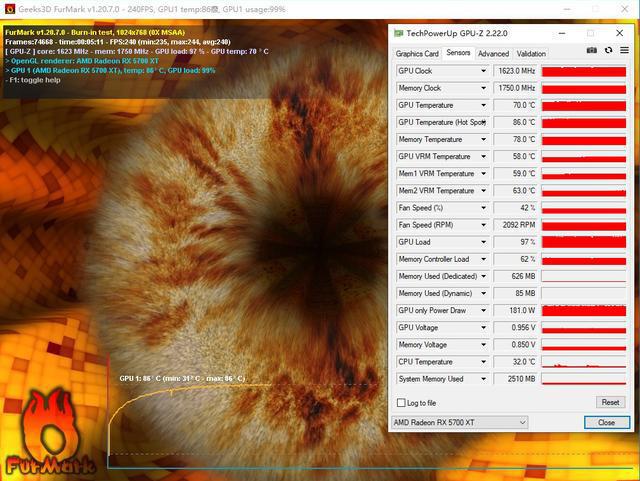Click the Reset button

coord(610,402)
